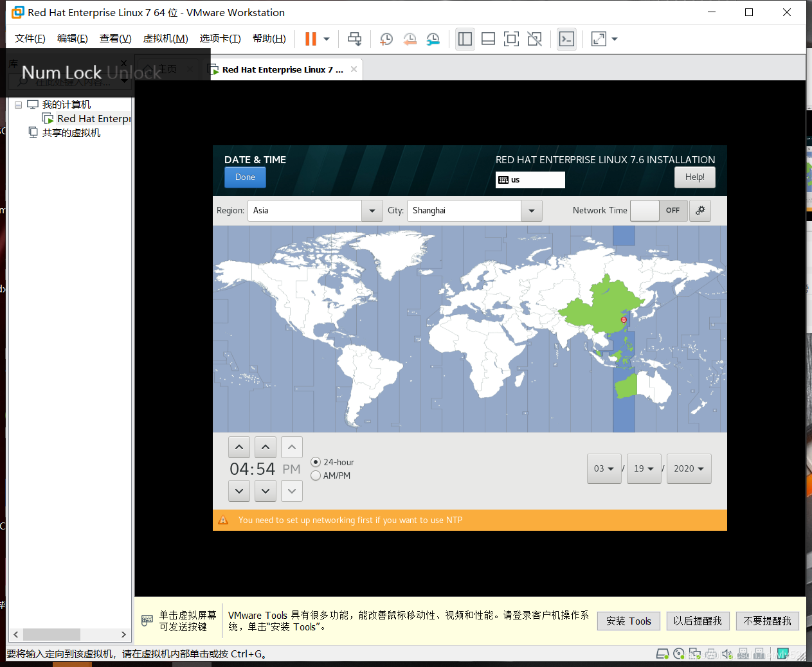Open the 帮助(H) menu
The height and width of the screenshot is (667, 812).
click(x=269, y=39)
